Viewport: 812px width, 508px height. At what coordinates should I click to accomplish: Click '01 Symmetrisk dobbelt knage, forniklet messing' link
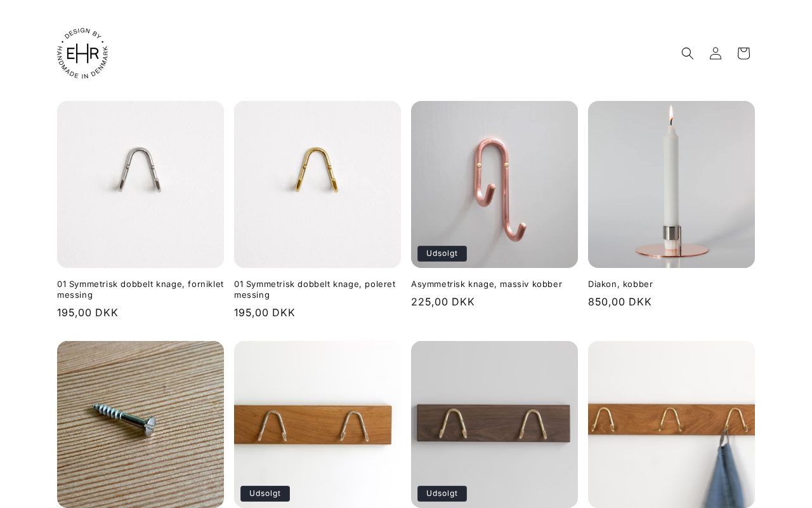140,290
